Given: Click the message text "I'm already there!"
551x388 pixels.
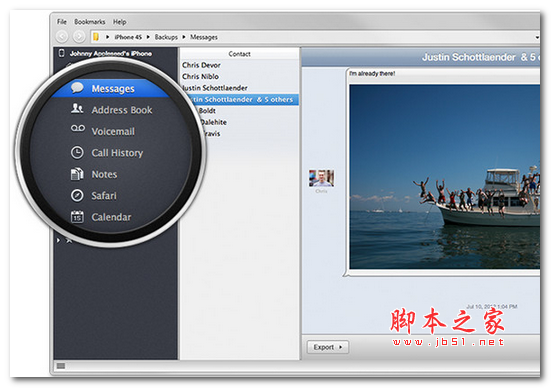Looking at the screenshot, I should point(372,73).
